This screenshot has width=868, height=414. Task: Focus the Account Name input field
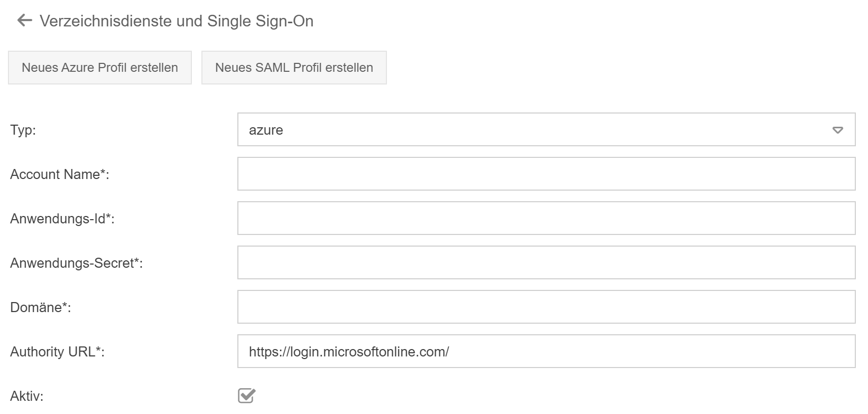click(x=546, y=174)
